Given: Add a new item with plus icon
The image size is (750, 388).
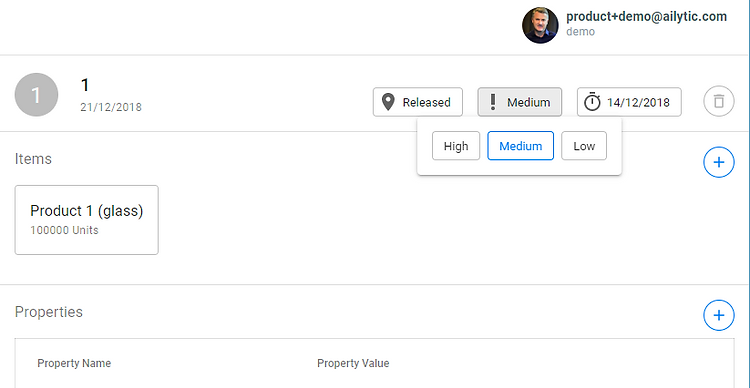Looking at the screenshot, I should (x=718, y=162).
